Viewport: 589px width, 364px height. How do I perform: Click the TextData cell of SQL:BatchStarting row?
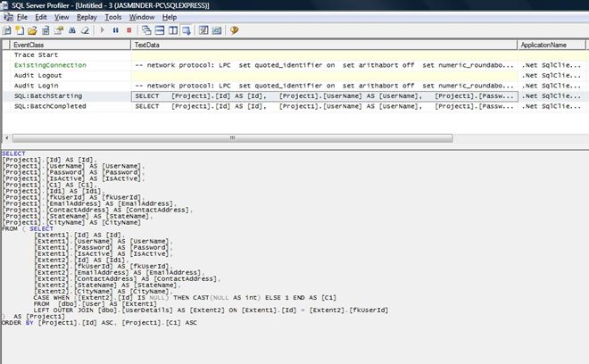pyautogui.click(x=324, y=96)
